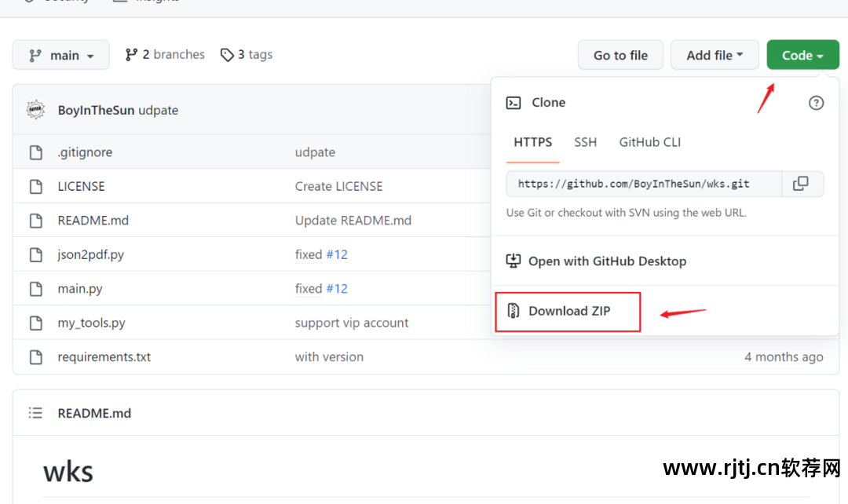Click the README.md heading in the readme panel
This screenshot has width=848, height=504.
point(95,413)
